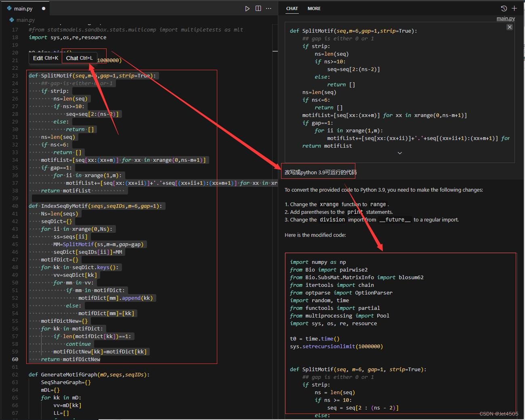525x420 pixels.
Task: Open the main.py link in chat panel
Action: point(506,19)
